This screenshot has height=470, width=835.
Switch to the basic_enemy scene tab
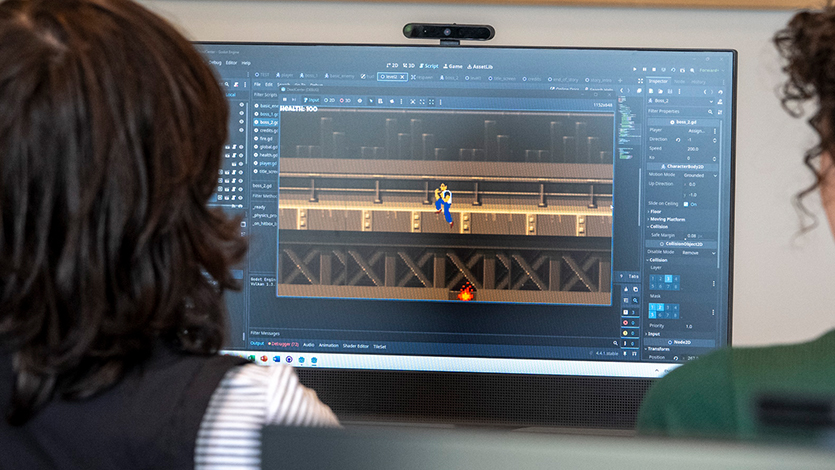339,76
